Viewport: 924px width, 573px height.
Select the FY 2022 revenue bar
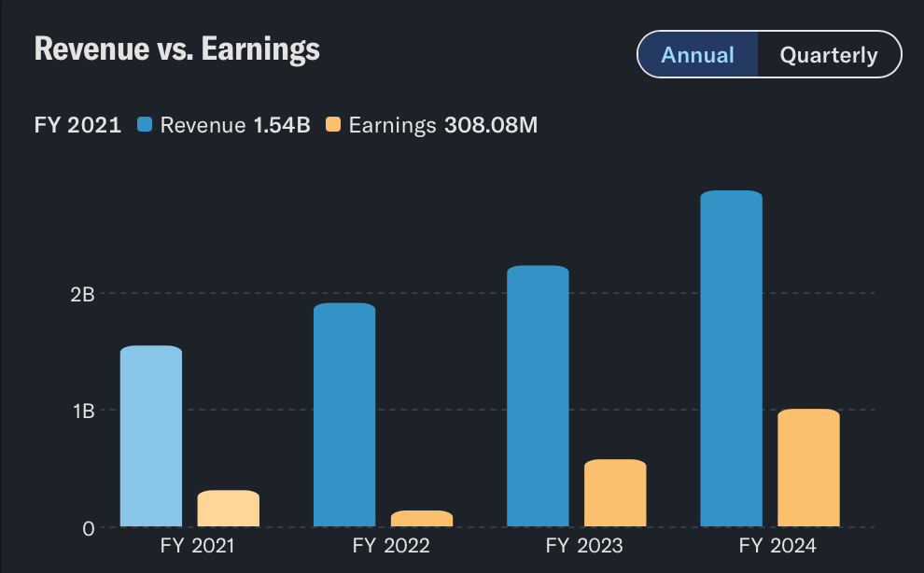[344, 414]
